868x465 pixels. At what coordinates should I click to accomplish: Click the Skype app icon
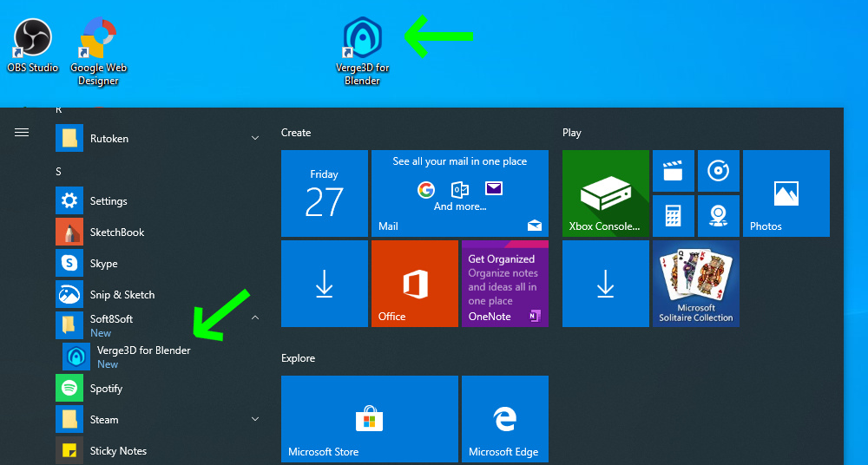(x=69, y=263)
